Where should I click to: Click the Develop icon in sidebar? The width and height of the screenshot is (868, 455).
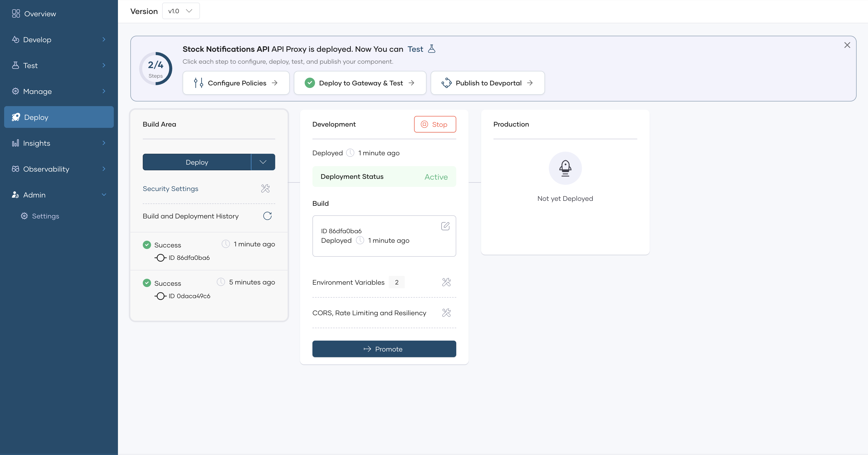(x=16, y=39)
